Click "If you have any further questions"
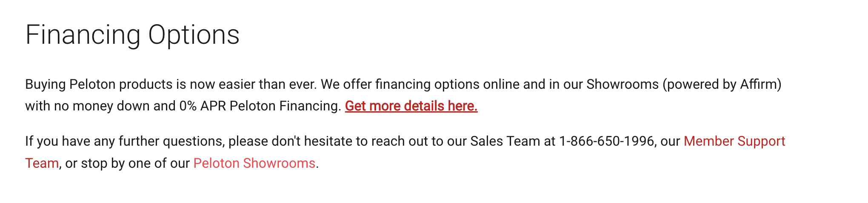Screen dimensions: 868x203 [x=125, y=141]
